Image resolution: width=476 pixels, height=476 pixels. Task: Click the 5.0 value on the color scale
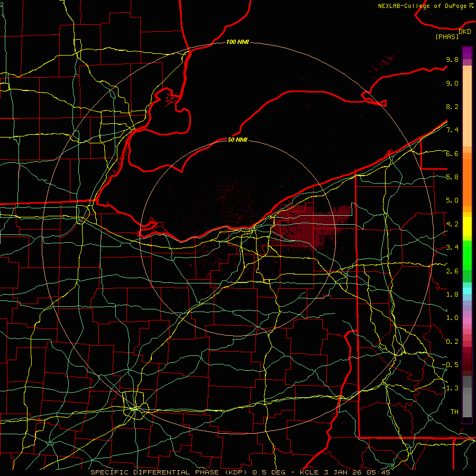click(452, 200)
